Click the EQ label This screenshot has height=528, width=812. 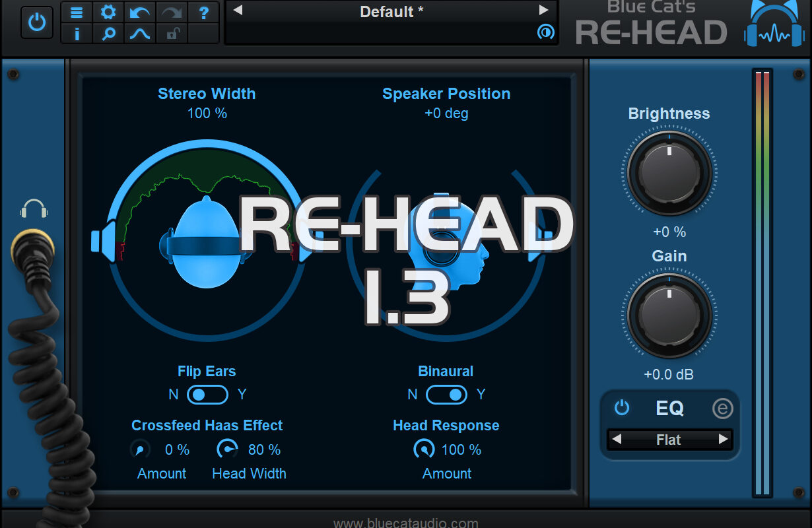[669, 409]
